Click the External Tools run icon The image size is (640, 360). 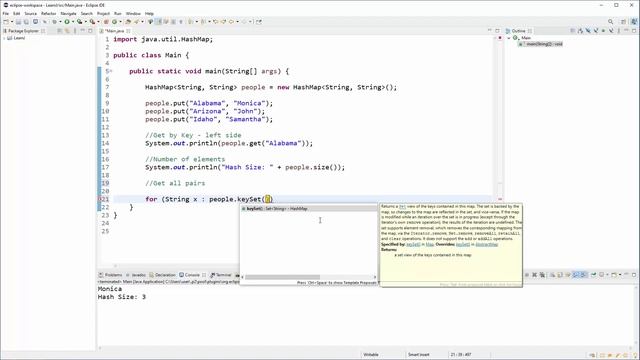pos(93,22)
